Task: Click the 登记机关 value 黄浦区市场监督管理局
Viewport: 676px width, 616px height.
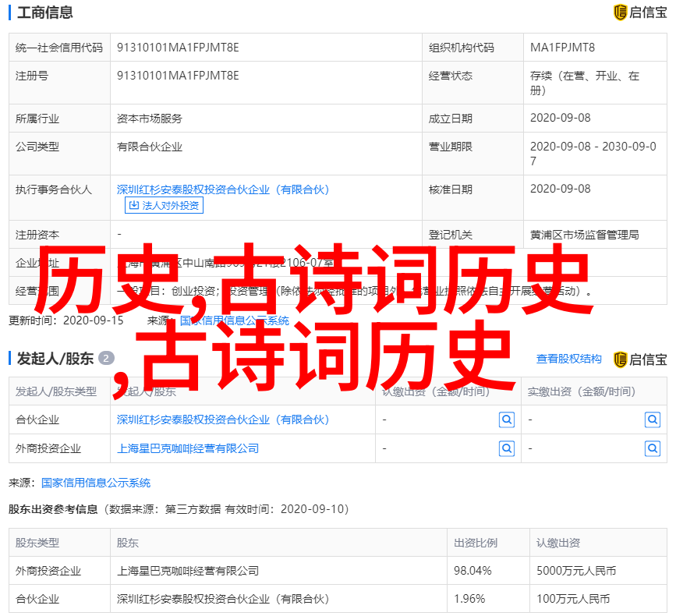Action: click(585, 235)
